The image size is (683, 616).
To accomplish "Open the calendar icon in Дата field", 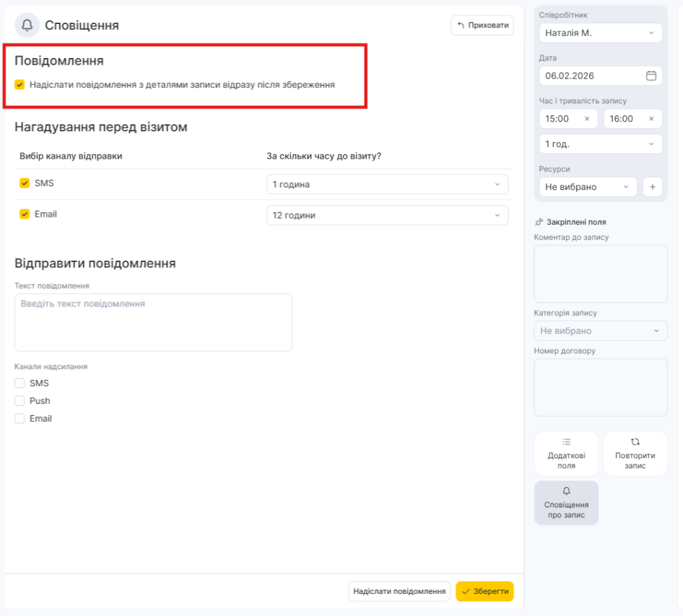I will (651, 76).
